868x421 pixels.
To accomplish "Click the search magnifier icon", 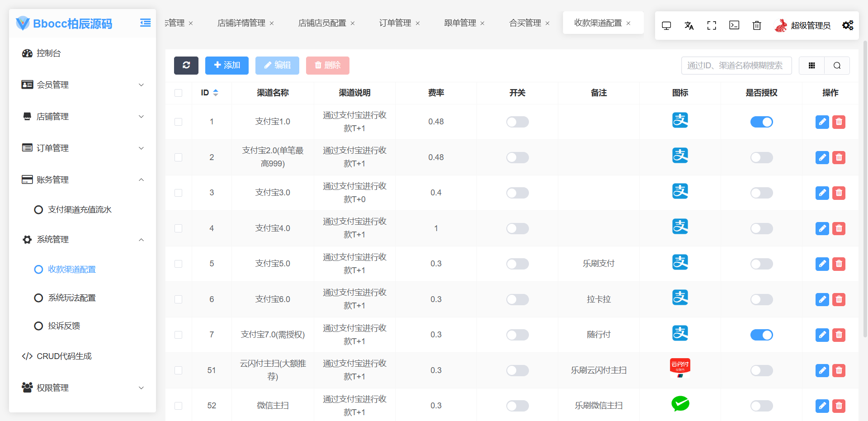I will point(837,66).
